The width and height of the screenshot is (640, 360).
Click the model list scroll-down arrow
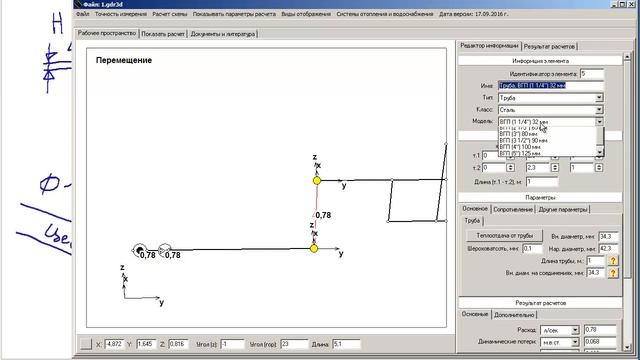pos(600,152)
